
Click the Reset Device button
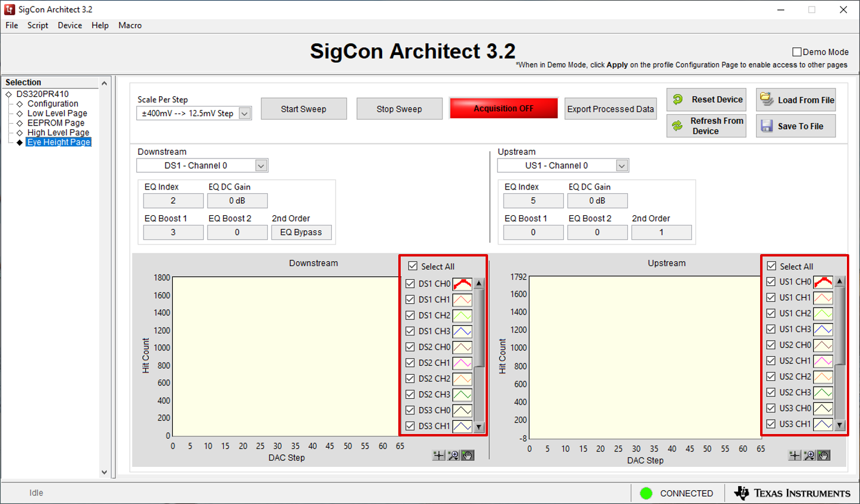(706, 100)
